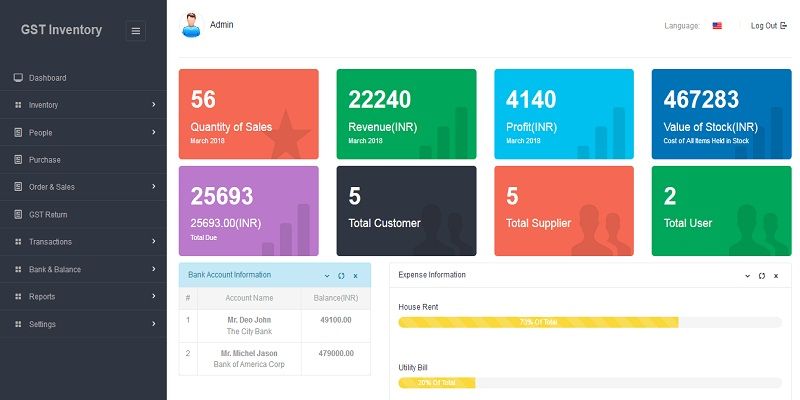Click the House Rent label
800x400 pixels.
[418, 307]
